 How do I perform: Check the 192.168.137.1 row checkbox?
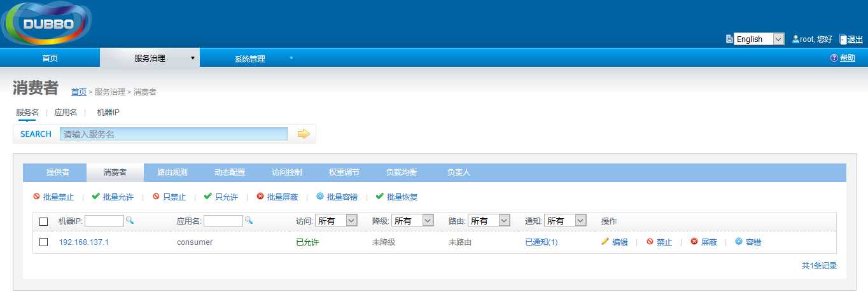click(44, 242)
